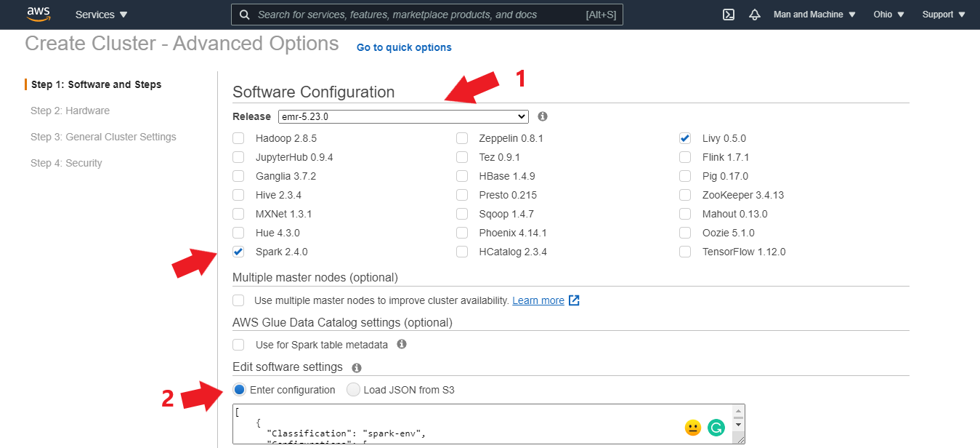Open the notifications bell icon
Viewport: 980px width, 448px height.
[x=755, y=15]
